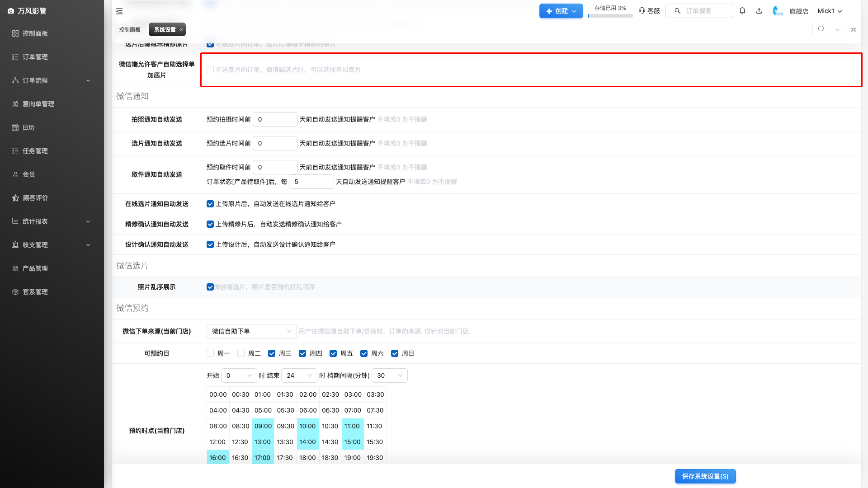Enable 微信端选片时可以选择单加底片 checkbox
This screenshot has width=868, height=488.
point(210,70)
